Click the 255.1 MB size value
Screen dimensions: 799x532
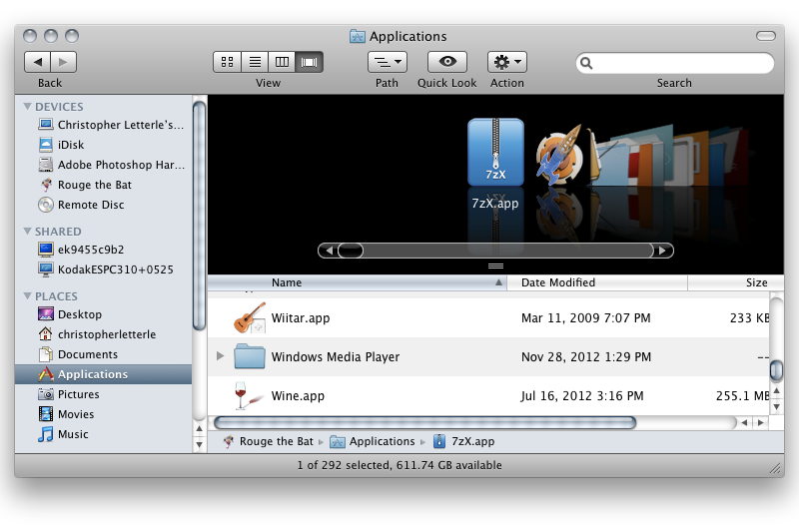[x=742, y=395]
